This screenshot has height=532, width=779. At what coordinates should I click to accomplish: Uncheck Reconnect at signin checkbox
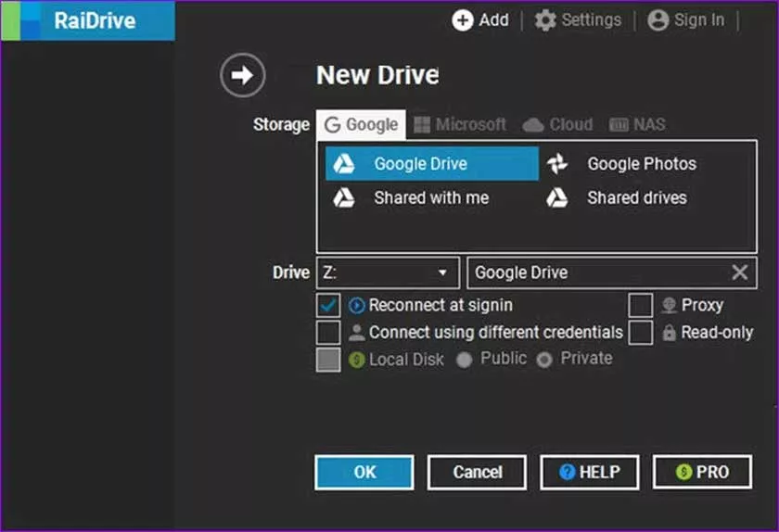tap(328, 306)
